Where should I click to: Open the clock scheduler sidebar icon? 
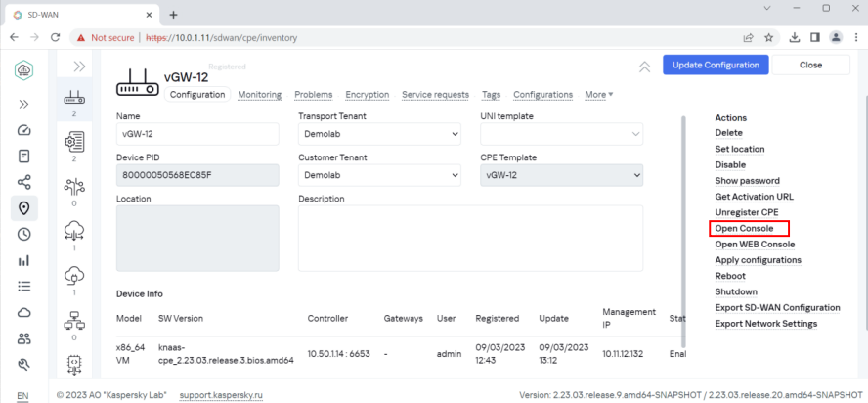23,234
